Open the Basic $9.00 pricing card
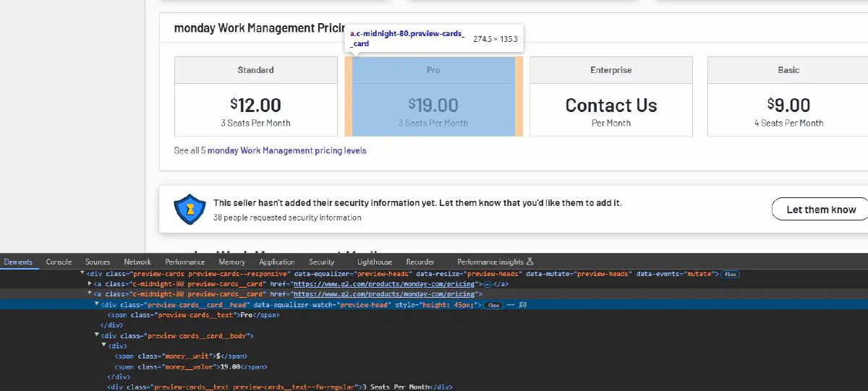Screen dimensions: 868x391 coord(788,105)
